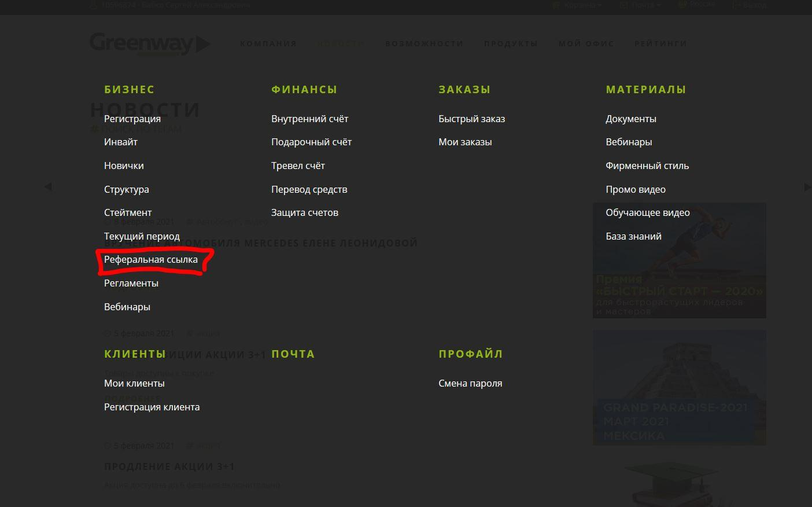Open Регистрация under Бизнес
The width and height of the screenshot is (812, 507).
132,119
